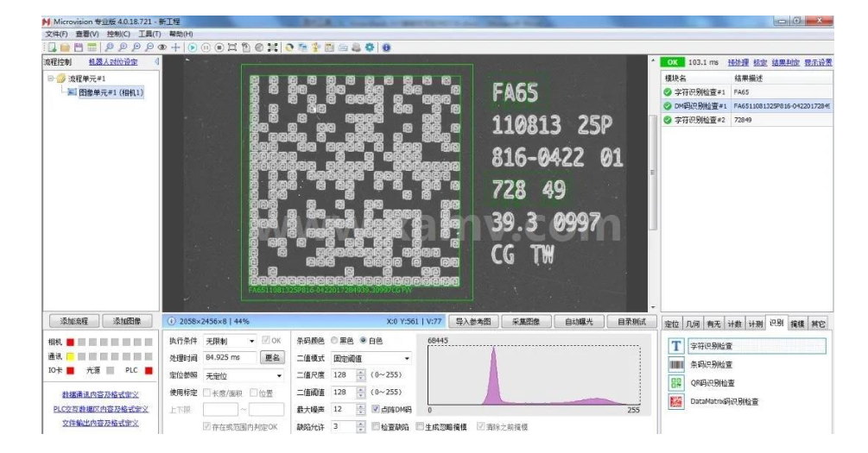Start running with the play icon
This screenshot has width=868, height=453.
click(192, 47)
